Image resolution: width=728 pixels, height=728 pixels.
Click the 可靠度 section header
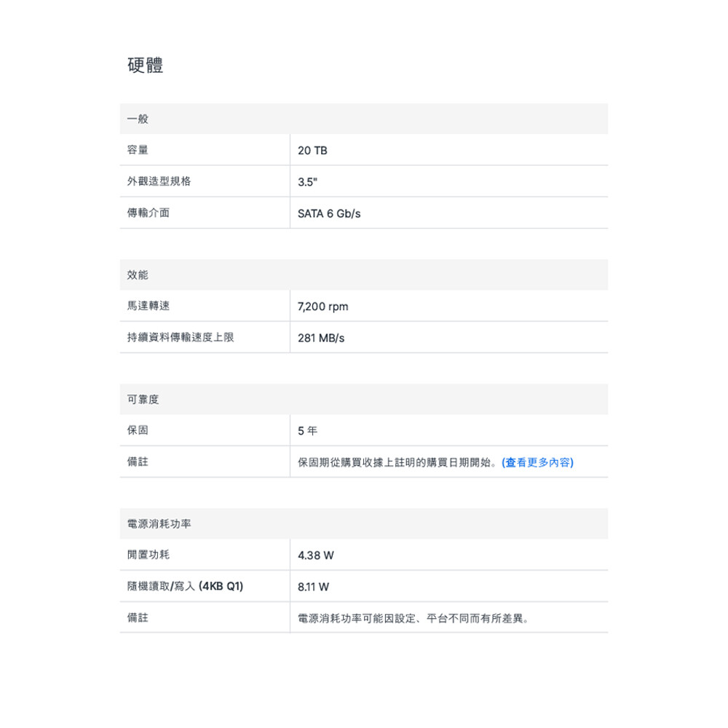(x=143, y=399)
